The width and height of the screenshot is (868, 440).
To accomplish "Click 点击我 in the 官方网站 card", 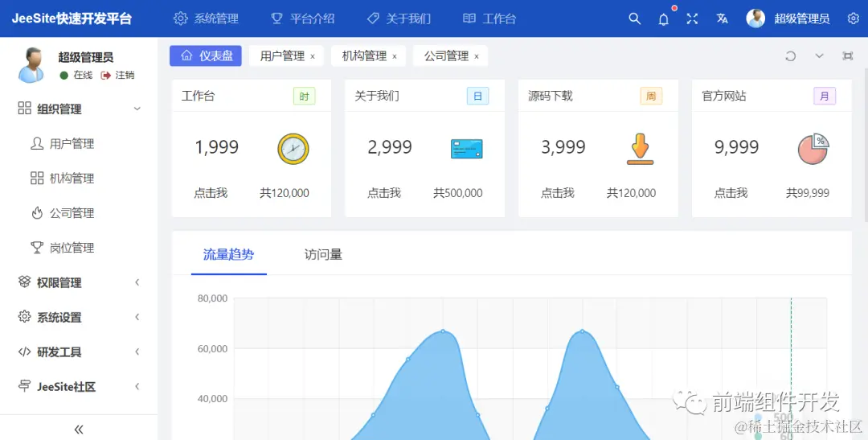I will (731, 193).
